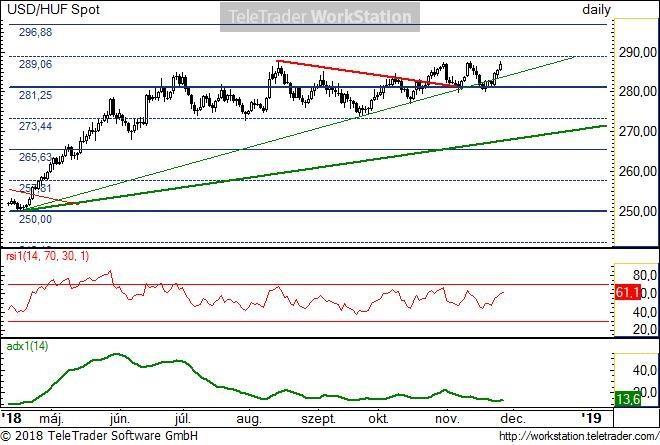Image resolution: width=660 pixels, height=445 pixels.
Task: Click the 'aug.' month label on time axis
Action: (249, 419)
